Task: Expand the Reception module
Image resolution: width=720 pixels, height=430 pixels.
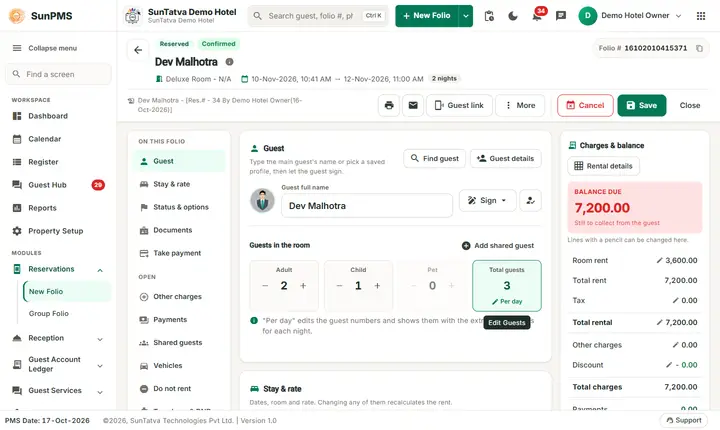Action: point(100,339)
